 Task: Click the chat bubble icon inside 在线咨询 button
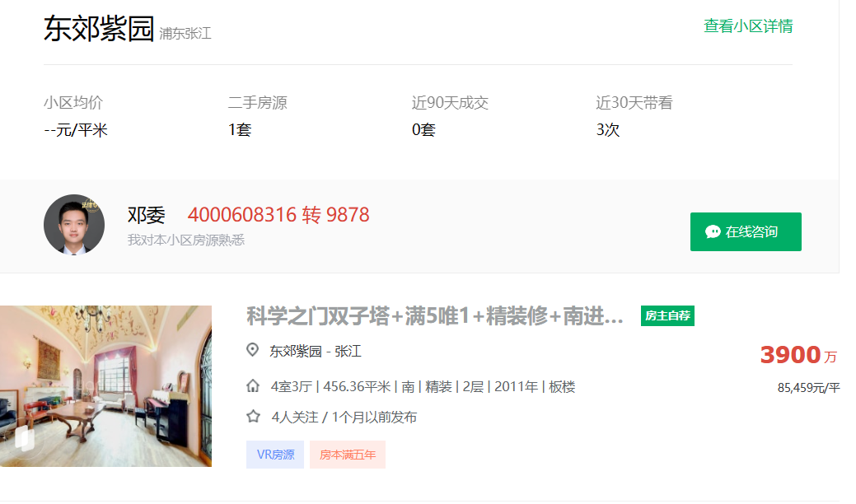click(714, 231)
